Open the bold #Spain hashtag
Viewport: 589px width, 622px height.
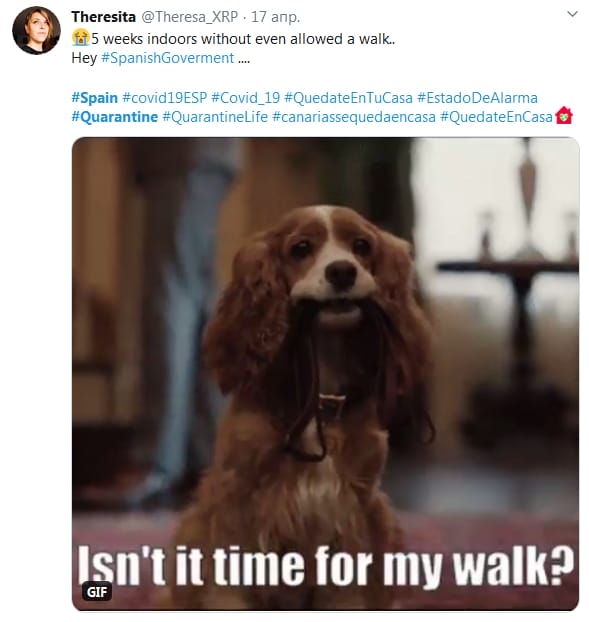pyautogui.click(x=94, y=98)
